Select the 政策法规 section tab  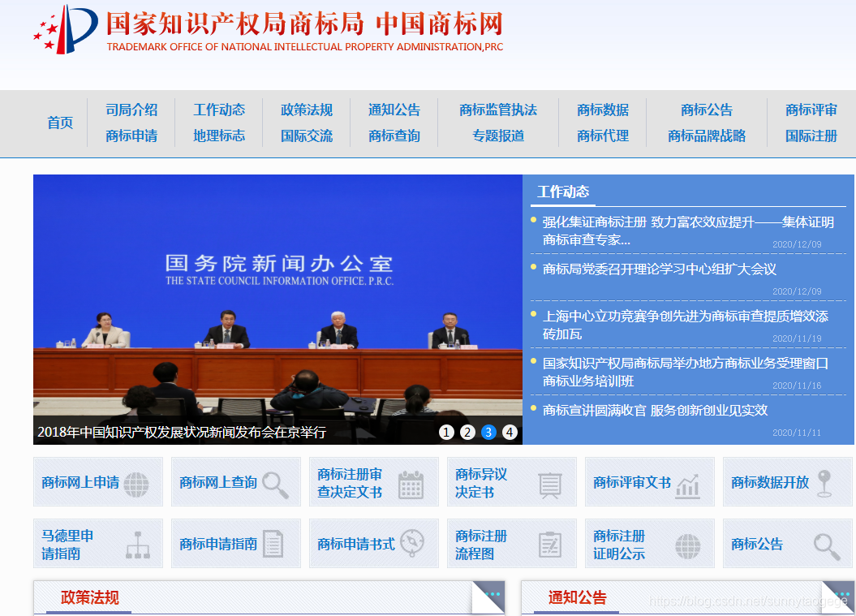89,597
